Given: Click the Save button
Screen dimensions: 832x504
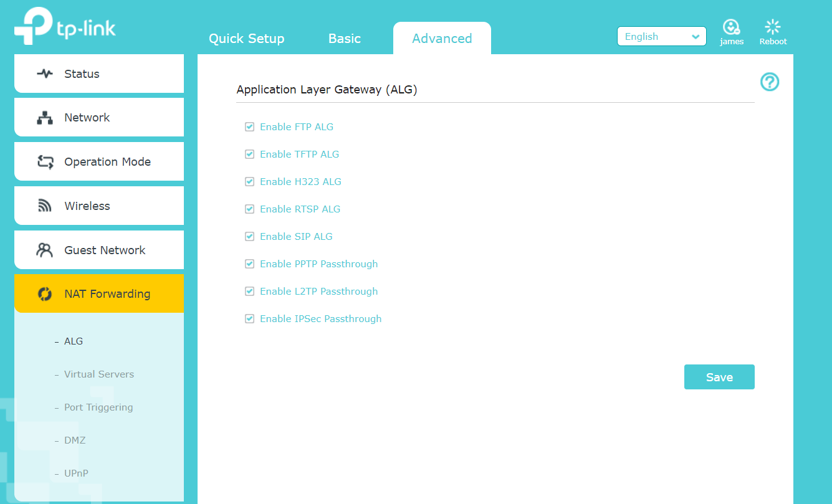Looking at the screenshot, I should (719, 377).
